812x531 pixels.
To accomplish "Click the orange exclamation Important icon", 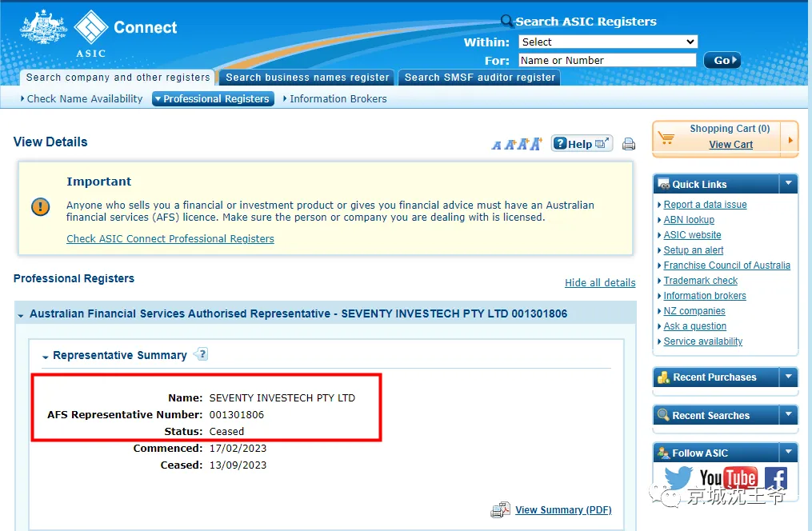I will (40, 207).
